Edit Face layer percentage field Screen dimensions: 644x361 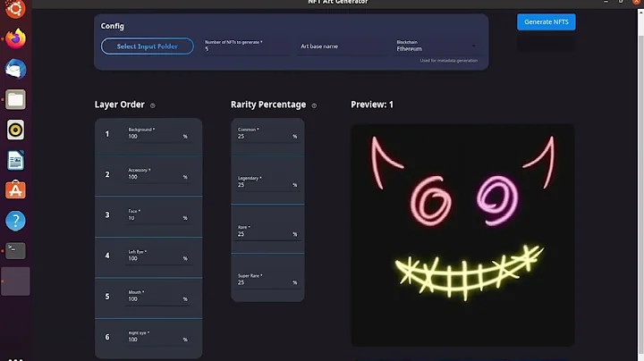click(158, 215)
